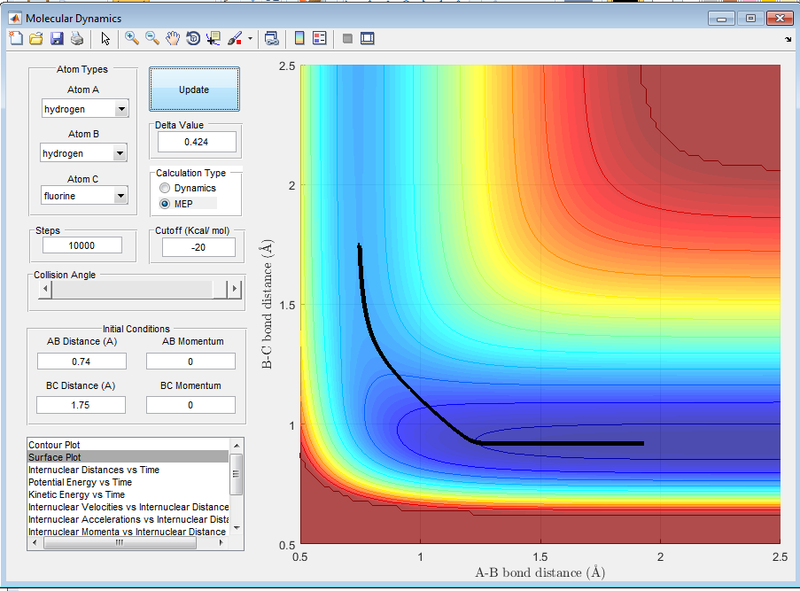Insert Colorbar via toolbar icon
This screenshot has width=800, height=591.
pos(299,38)
